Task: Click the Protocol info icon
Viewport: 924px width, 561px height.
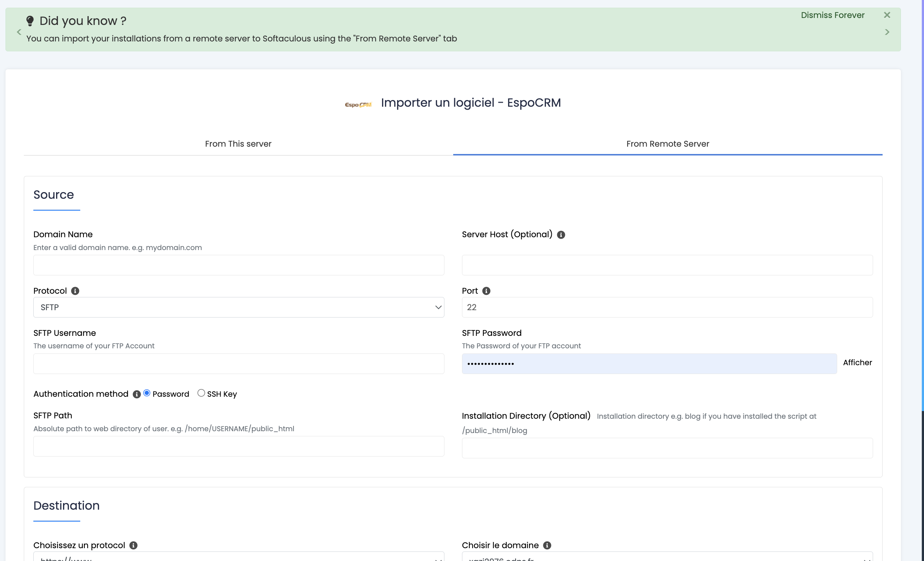Action: tap(75, 291)
